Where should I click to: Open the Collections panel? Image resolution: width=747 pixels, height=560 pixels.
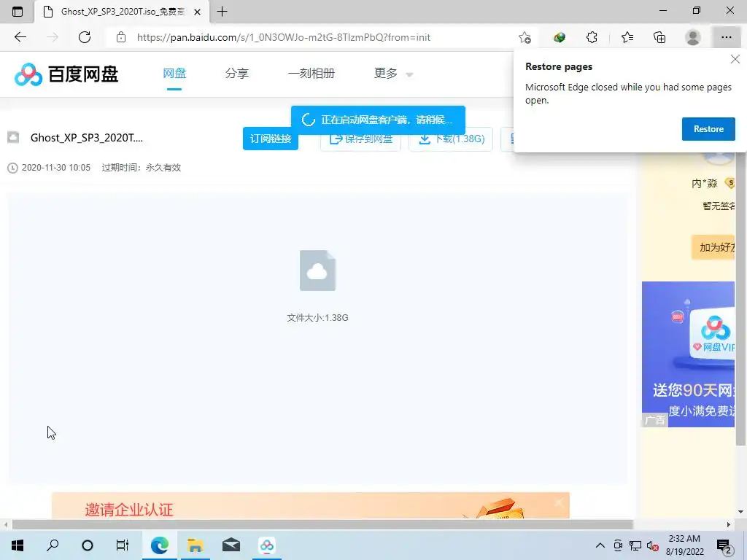click(x=659, y=37)
